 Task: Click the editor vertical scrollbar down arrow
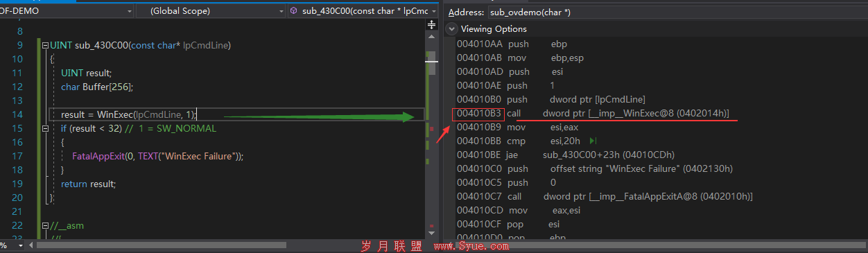tap(432, 233)
